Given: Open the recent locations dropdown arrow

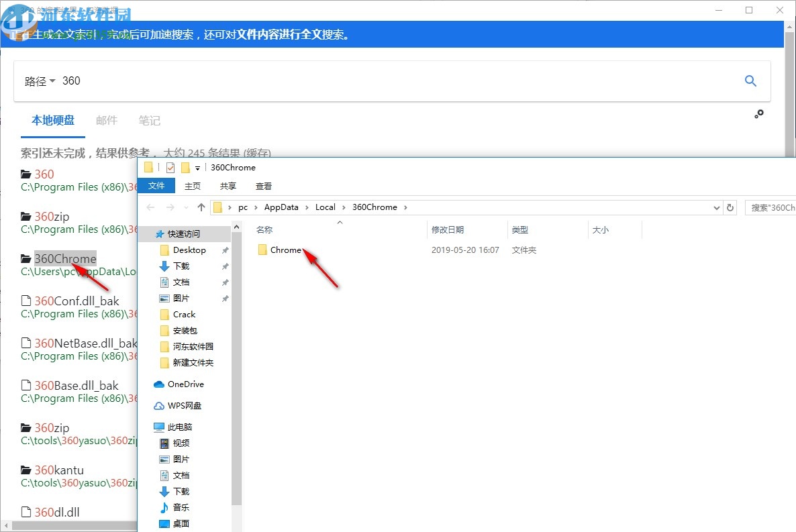Looking at the screenshot, I should click(x=186, y=207).
